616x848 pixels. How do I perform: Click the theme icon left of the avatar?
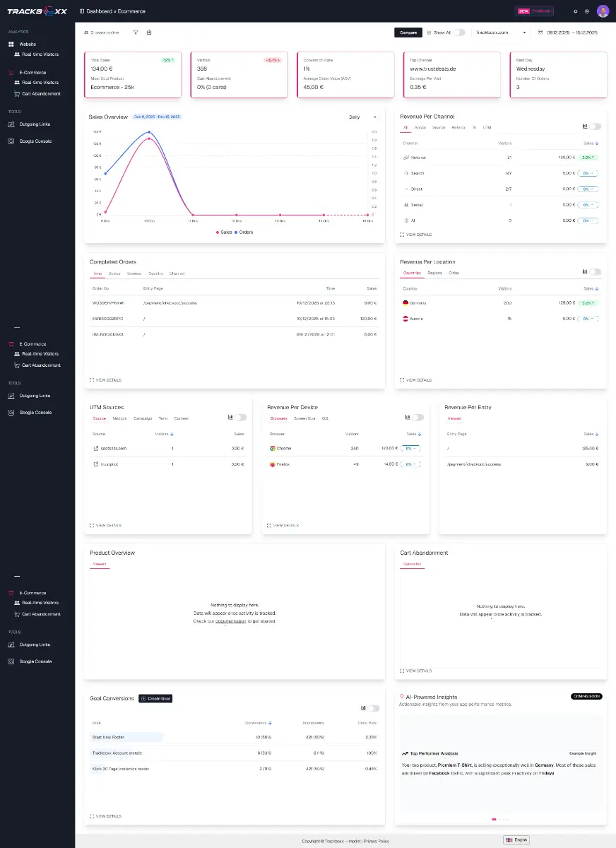[x=587, y=11]
